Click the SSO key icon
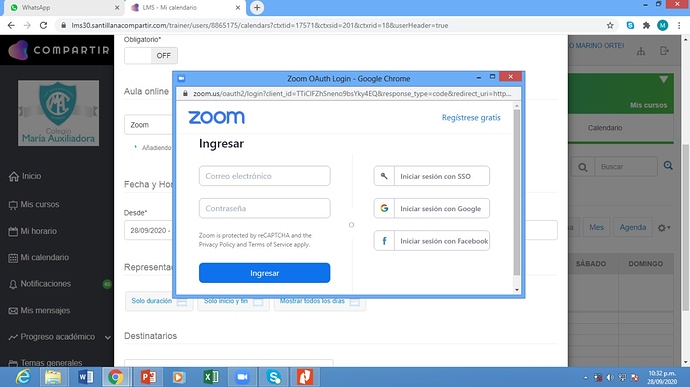 (x=384, y=176)
